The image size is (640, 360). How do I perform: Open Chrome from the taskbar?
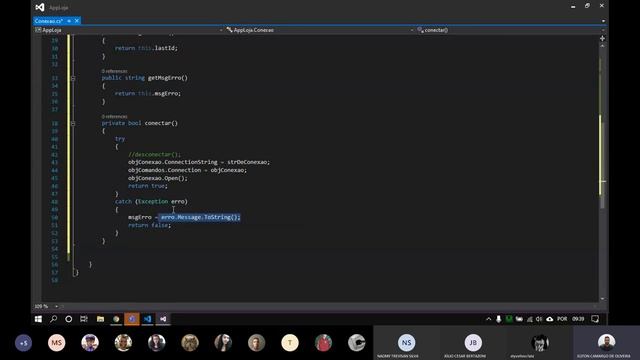(116, 319)
